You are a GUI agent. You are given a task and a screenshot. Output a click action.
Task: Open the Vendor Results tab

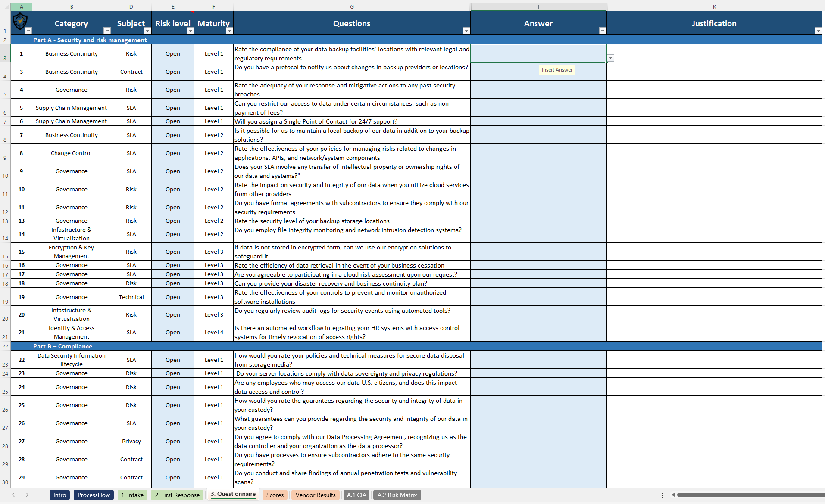(315, 495)
